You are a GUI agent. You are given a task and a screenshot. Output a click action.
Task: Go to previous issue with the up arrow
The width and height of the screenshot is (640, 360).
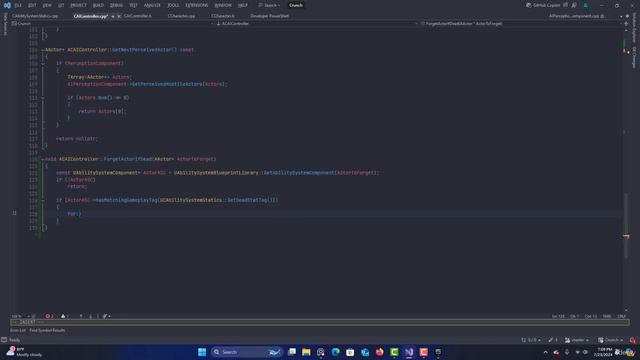(x=81, y=316)
